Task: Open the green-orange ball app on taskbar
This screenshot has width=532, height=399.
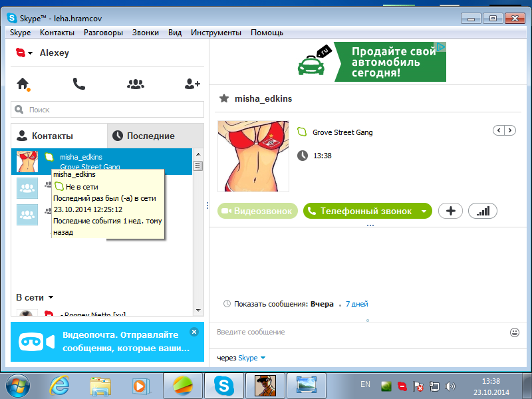Action: 183,386
